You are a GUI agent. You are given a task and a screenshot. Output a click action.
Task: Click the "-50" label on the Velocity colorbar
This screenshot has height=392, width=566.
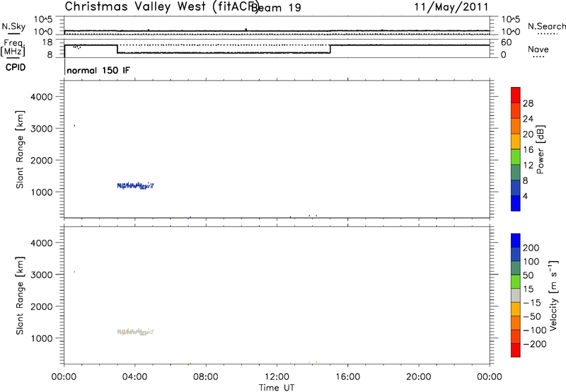tap(532, 316)
